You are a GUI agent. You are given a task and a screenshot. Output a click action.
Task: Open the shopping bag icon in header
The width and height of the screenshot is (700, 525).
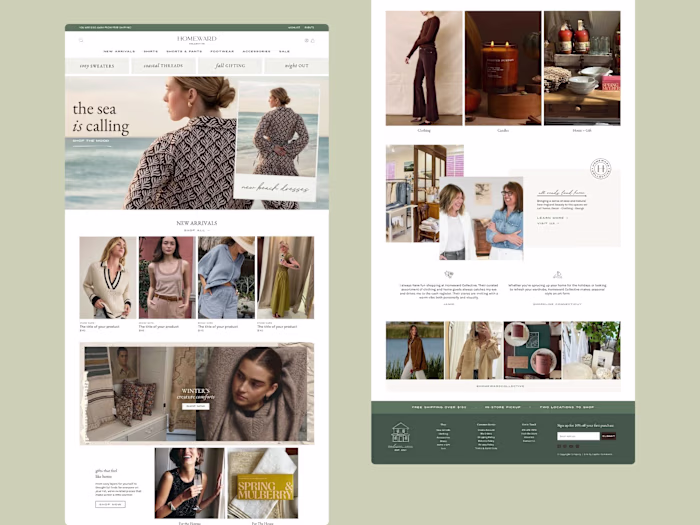(x=312, y=40)
